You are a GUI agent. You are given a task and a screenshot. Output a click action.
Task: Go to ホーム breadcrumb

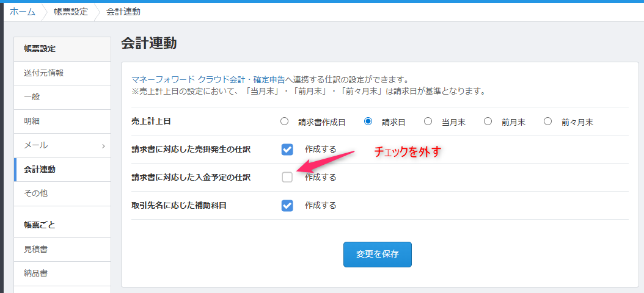coord(22,12)
